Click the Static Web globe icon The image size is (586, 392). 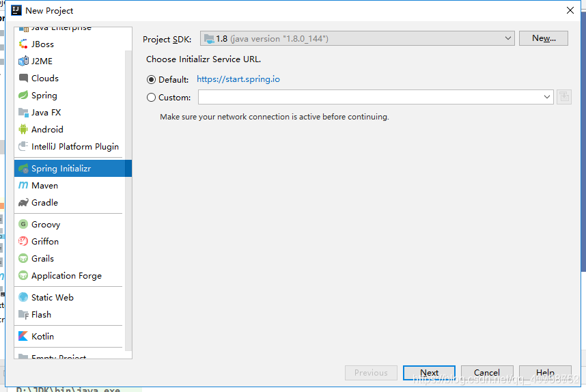(23, 298)
